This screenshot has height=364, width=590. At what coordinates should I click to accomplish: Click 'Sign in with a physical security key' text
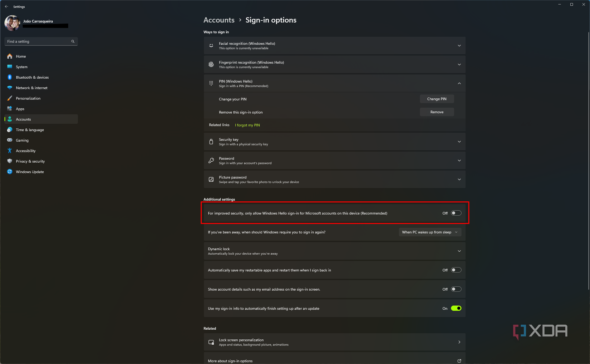click(x=244, y=144)
